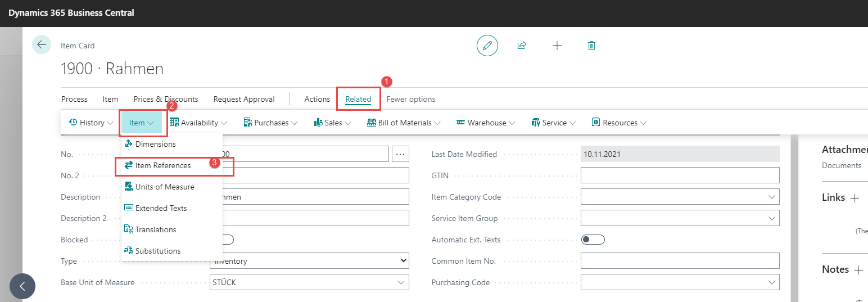Click the Extended Texts icon
The width and height of the screenshot is (868, 302).
tap(129, 208)
